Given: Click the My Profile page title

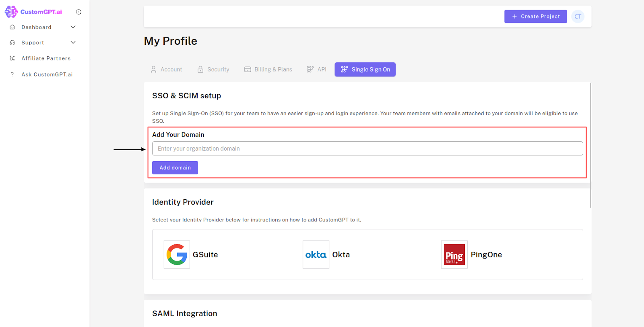Looking at the screenshot, I should tap(171, 41).
